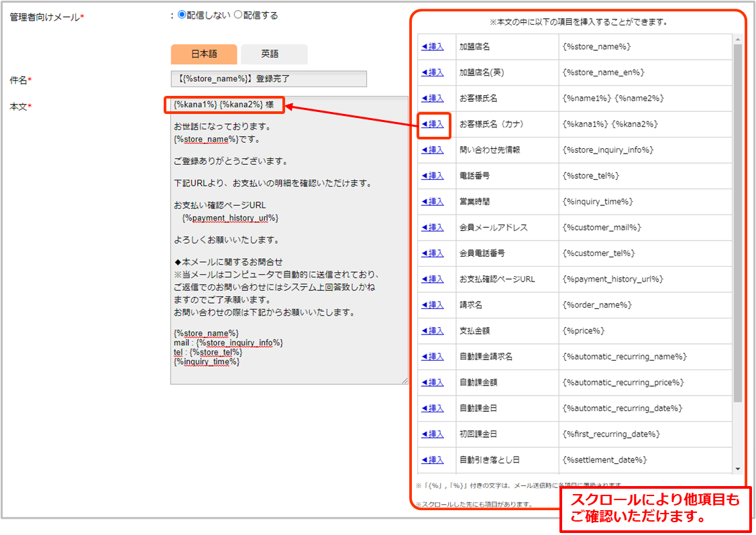Click the 件名 subject input field
Viewport: 756px width, 535px height.
pos(268,79)
